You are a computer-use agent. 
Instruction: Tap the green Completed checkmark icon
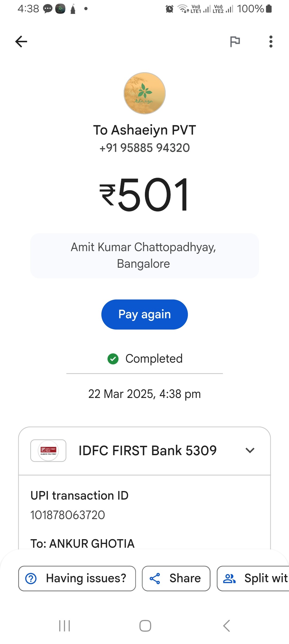(113, 359)
